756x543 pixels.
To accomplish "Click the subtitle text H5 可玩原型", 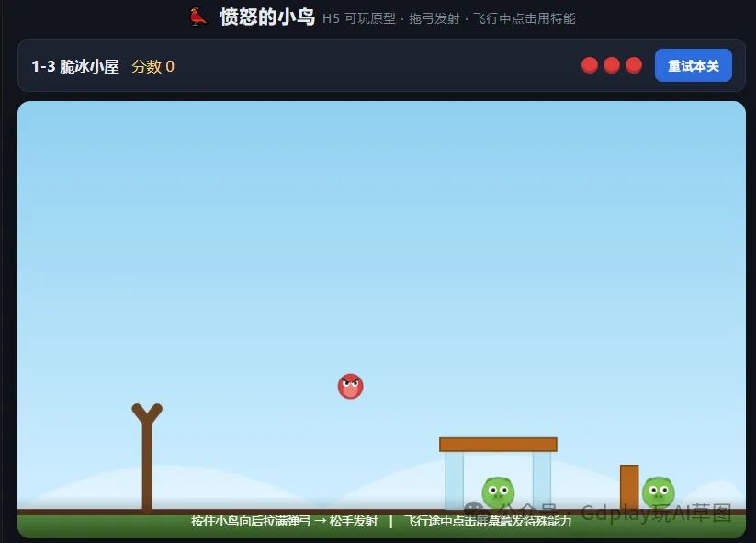I will click(x=359, y=18).
